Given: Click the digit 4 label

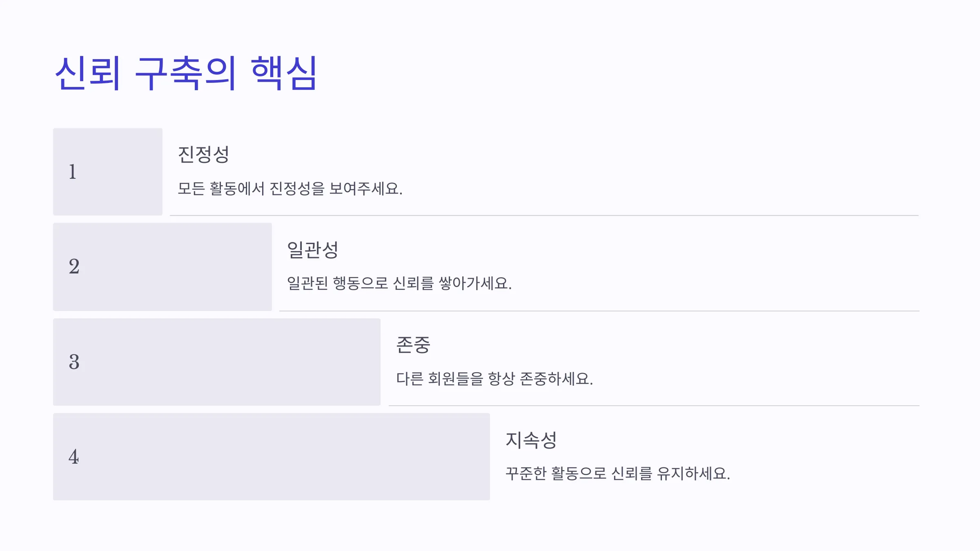Looking at the screenshot, I should [x=73, y=457].
